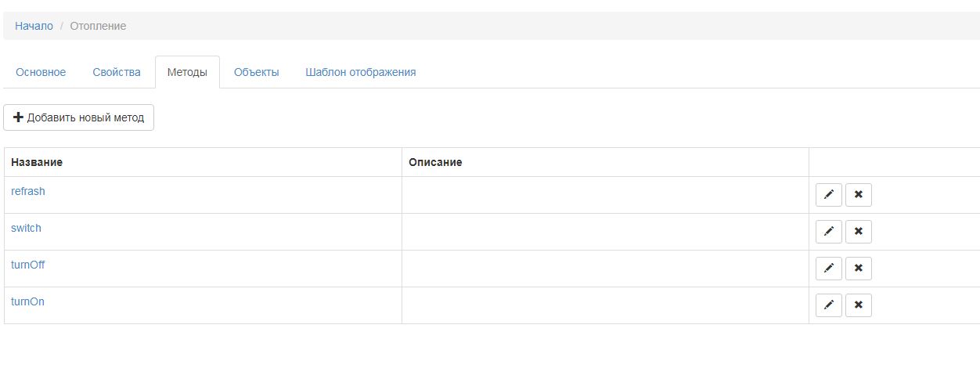Image resolution: width=980 pixels, height=368 pixels.
Task: Select the Методы tab
Action: coord(187,72)
